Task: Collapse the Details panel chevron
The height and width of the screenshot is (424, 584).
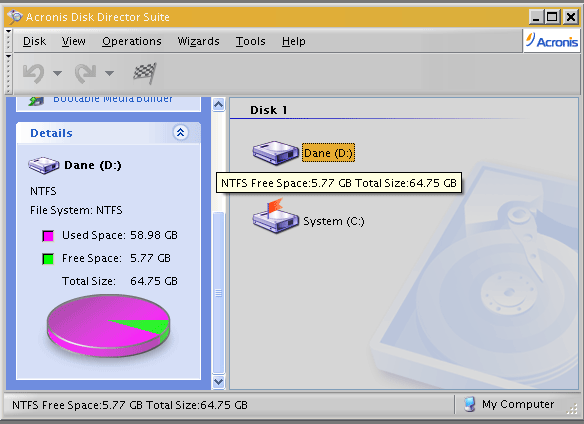Action: pos(181,132)
